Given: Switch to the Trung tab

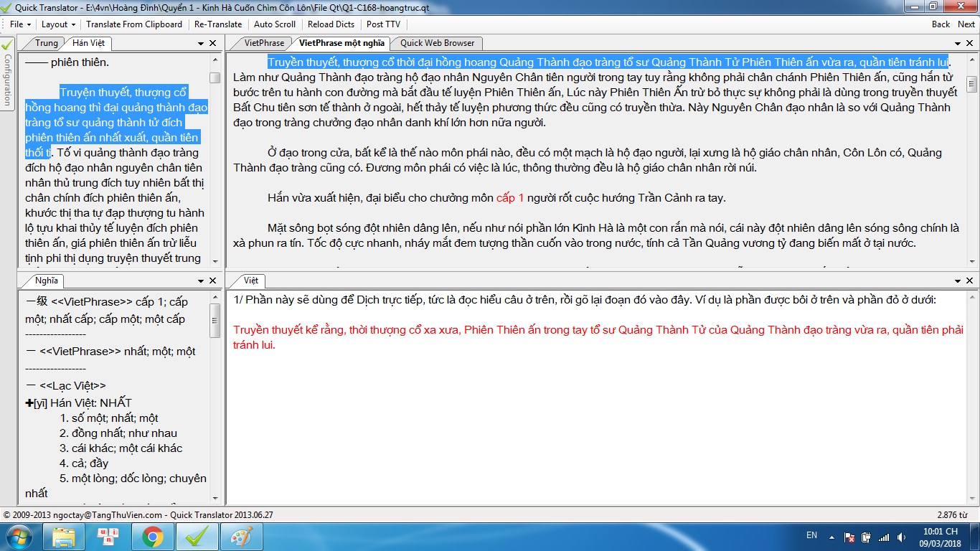Looking at the screenshot, I should [x=47, y=43].
